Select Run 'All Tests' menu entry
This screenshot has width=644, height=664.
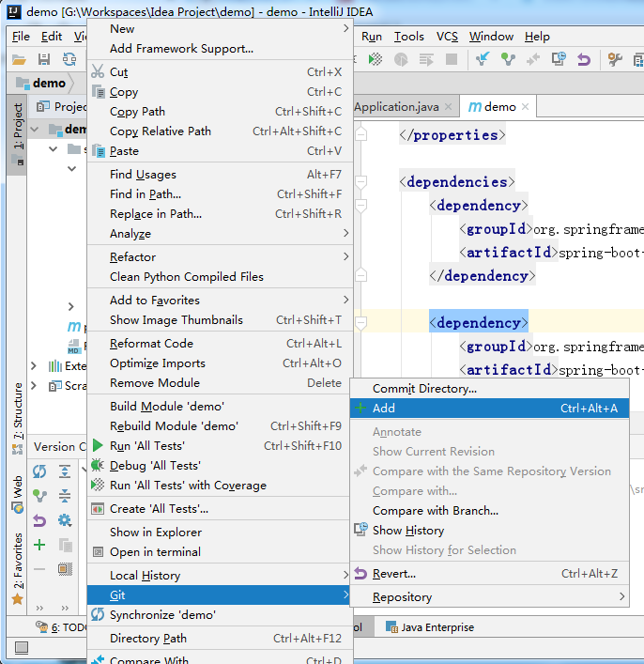click(220, 445)
